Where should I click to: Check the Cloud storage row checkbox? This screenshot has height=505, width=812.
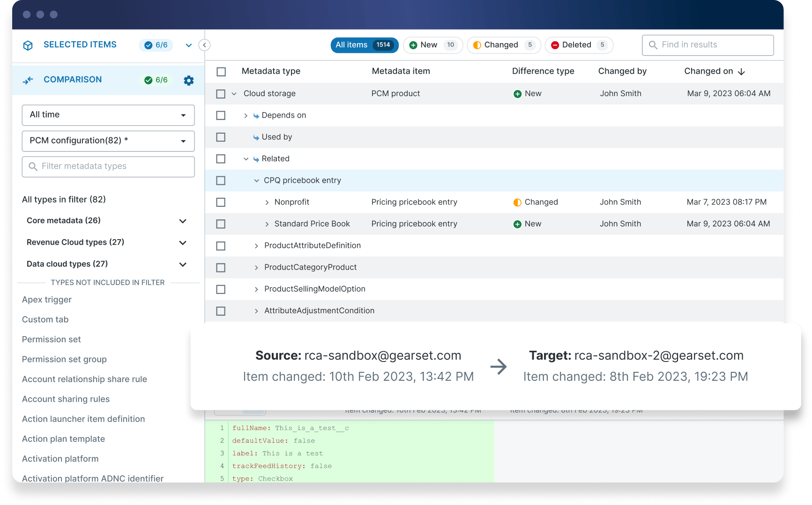(221, 94)
